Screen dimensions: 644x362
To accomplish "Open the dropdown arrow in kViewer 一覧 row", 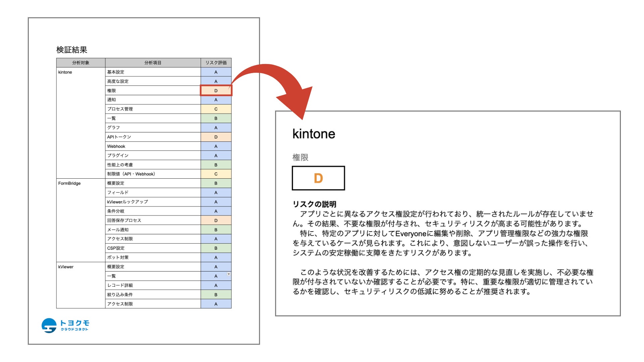I will [229, 274].
